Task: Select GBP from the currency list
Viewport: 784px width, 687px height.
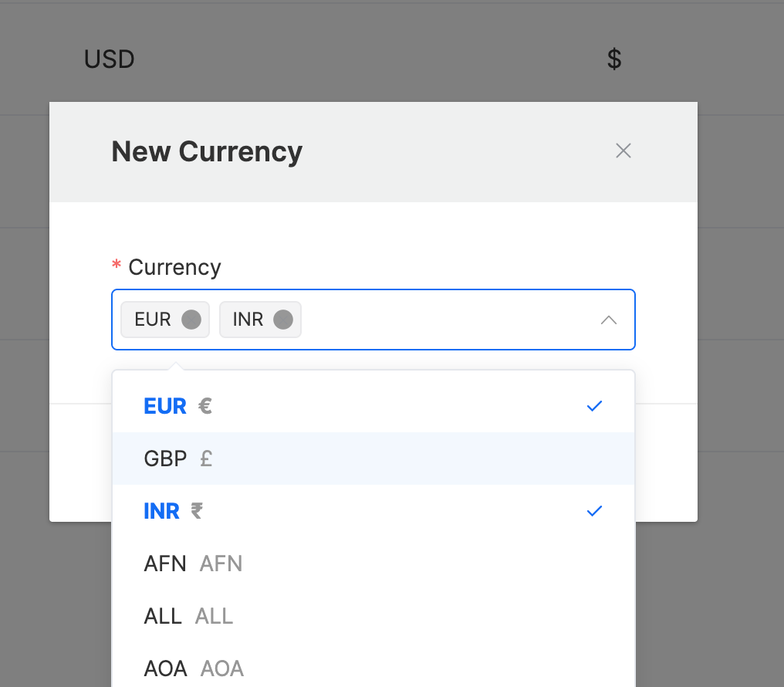Action: pos(373,459)
